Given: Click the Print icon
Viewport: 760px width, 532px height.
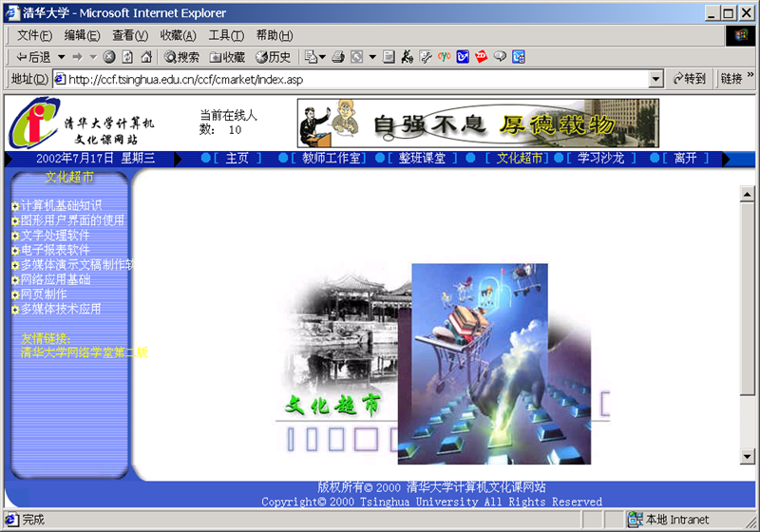Looking at the screenshot, I should coord(338,57).
